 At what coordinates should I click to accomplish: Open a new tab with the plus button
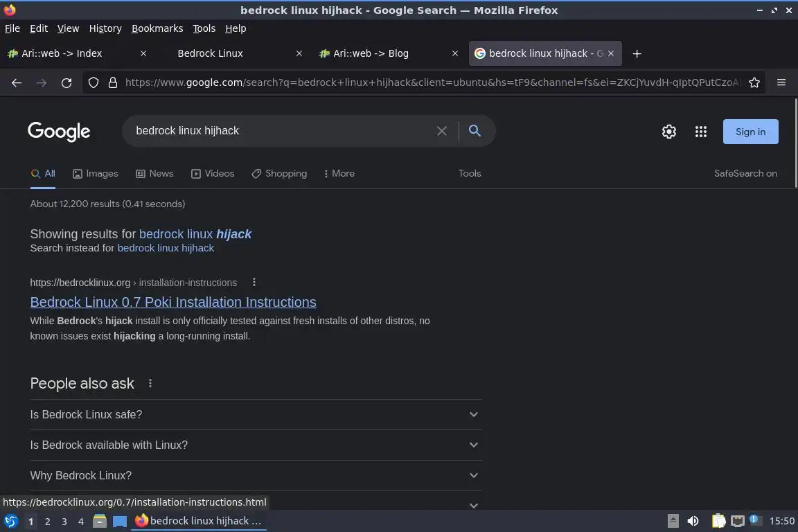pos(637,53)
